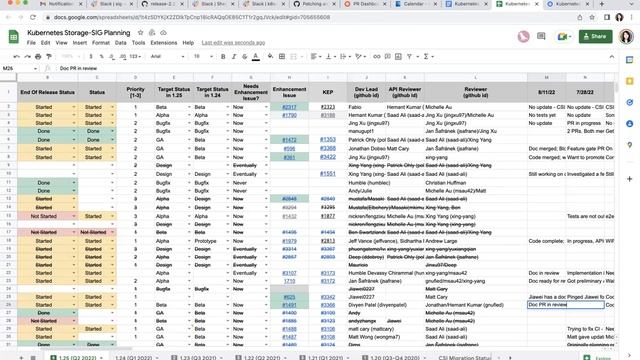Click the Undo toolbar icon
The height and width of the screenshot is (360, 640).
[x=16, y=56]
